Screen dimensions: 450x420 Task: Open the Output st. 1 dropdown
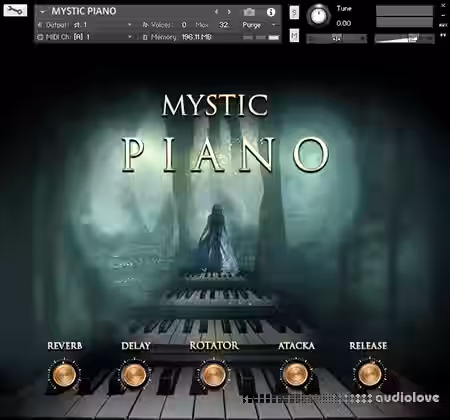tap(129, 25)
